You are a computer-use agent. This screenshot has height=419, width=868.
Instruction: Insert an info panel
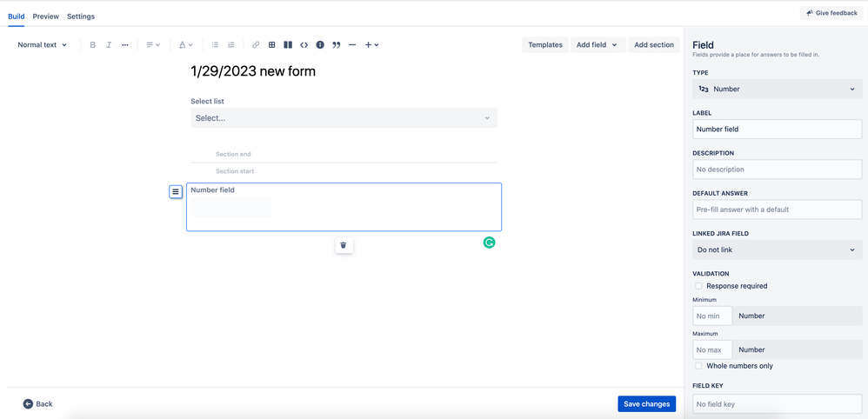click(x=320, y=45)
